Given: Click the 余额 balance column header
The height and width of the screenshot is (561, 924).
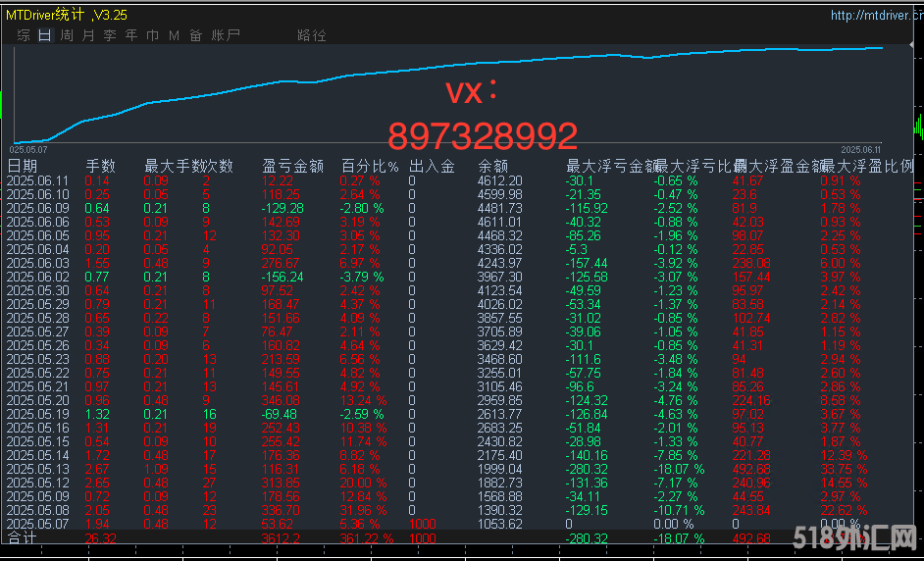Looking at the screenshot, I should 492,166.
